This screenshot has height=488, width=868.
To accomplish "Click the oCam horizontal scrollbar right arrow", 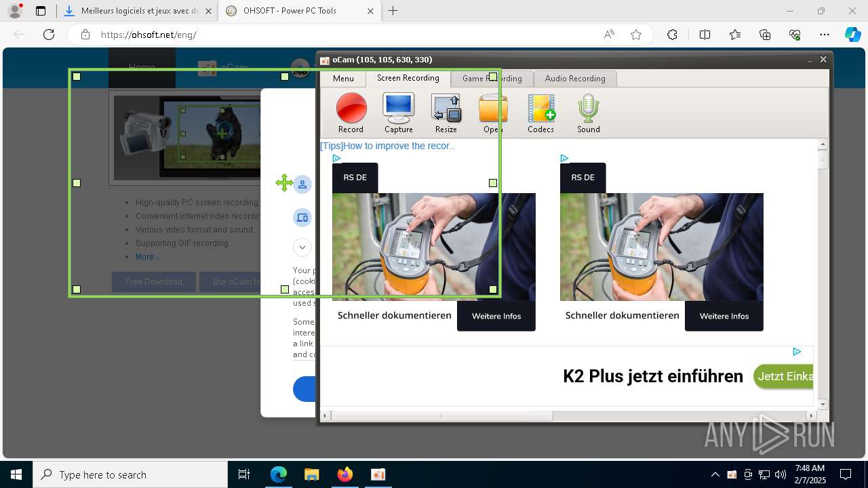I will [x=811, y=415].
